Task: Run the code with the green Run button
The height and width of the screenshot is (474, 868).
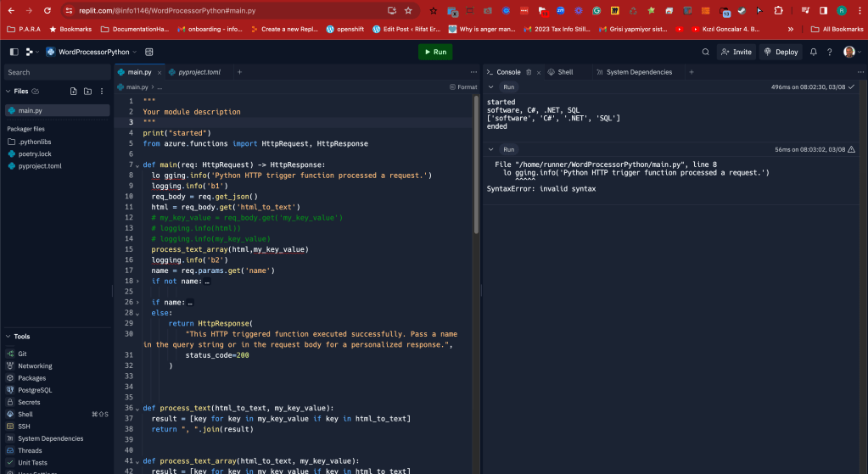Action: (435, 52)
